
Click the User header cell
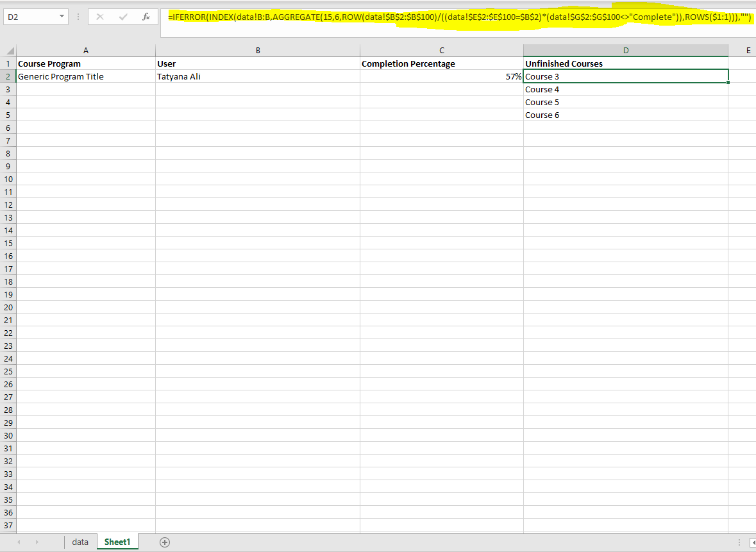tap(258, 63)
